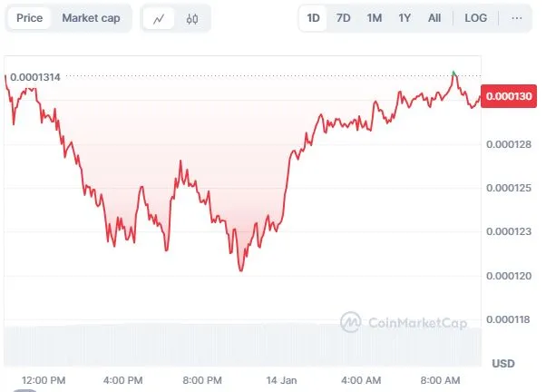
Task: Click the red 0.000130 current price label
Action: 509,96
